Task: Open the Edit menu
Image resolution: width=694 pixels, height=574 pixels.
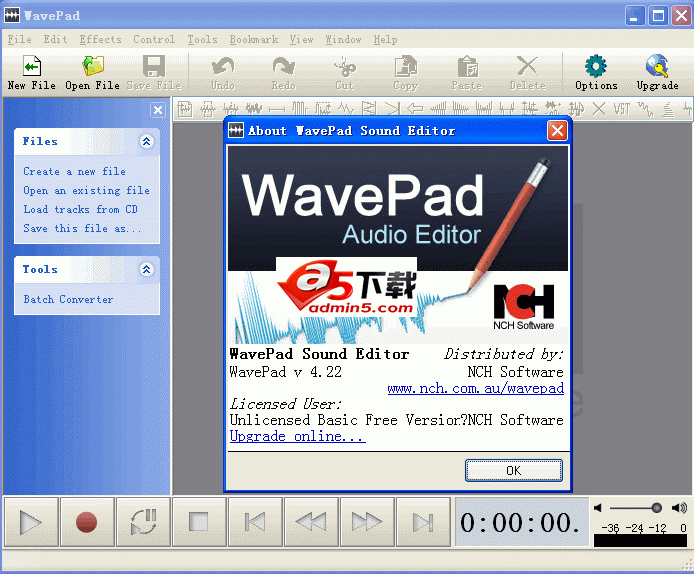Action: [x=55, y=39]
